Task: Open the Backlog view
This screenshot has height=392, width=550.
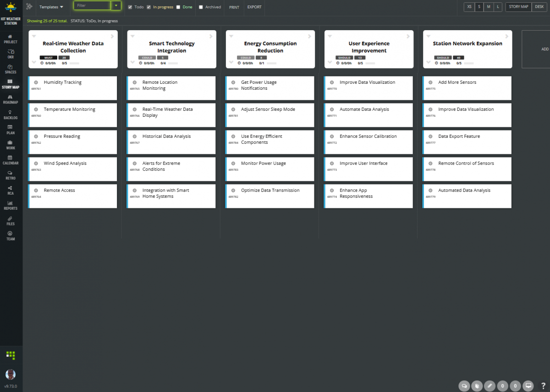Action: (10, 114)
